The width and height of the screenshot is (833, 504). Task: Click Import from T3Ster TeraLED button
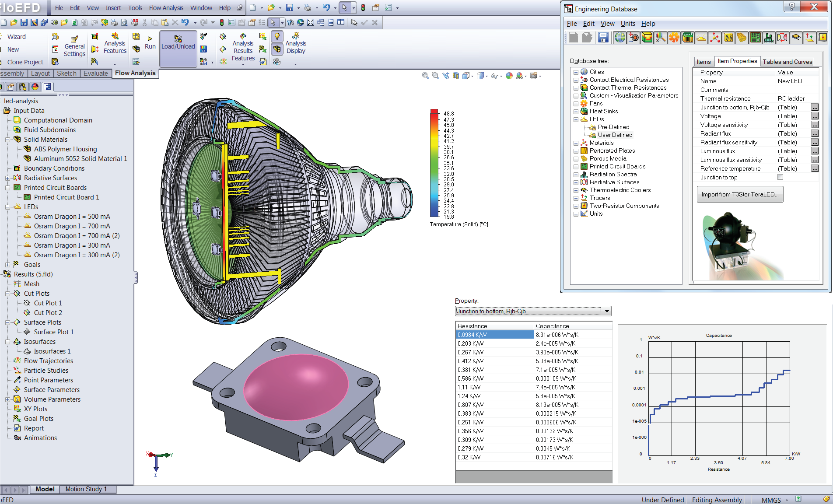(740, 194)
